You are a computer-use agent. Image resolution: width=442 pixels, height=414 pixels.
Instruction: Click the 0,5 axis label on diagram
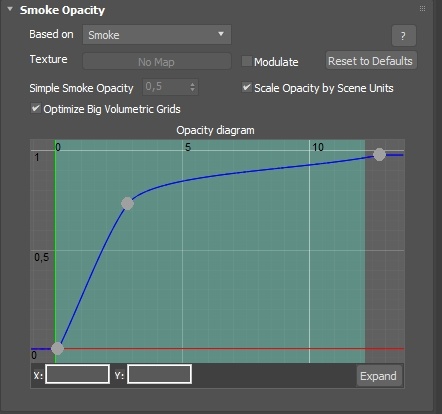[42, 257]
